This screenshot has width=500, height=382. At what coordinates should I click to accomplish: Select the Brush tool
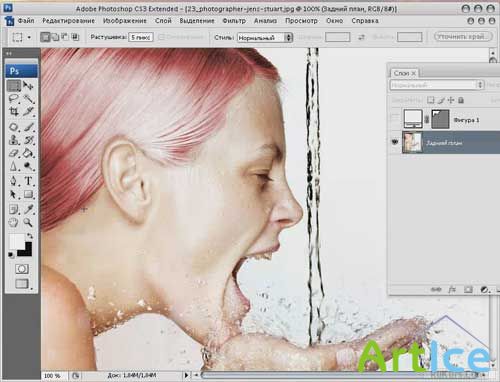point(29,127)
